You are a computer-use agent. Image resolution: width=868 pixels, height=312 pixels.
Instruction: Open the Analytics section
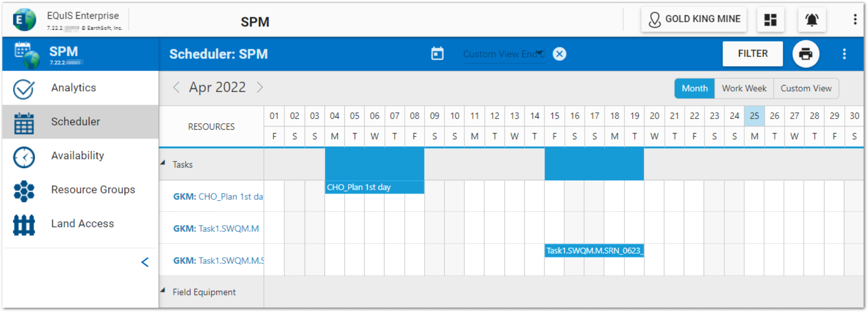(x=73, y=87)
